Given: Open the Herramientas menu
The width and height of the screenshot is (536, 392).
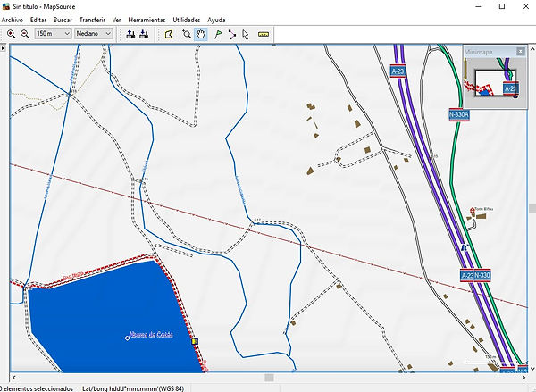Looking at the screenshot, I should tap(147, 20).
